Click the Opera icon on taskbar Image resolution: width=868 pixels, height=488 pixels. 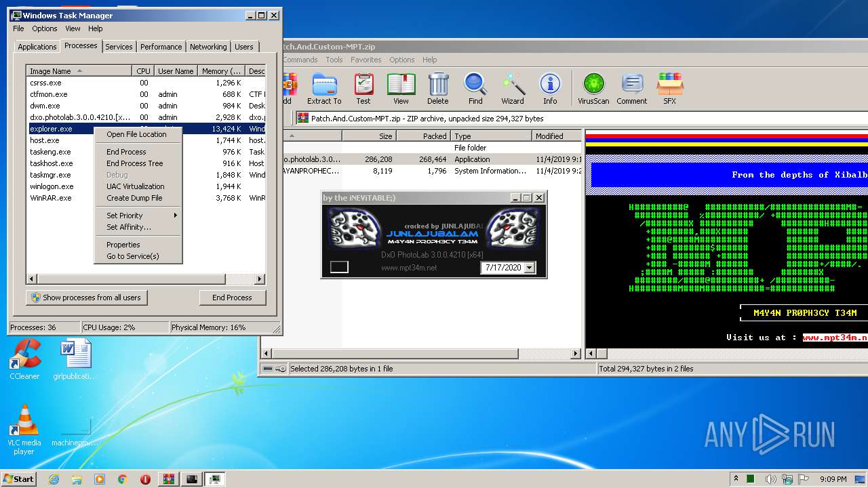[145, 479]
